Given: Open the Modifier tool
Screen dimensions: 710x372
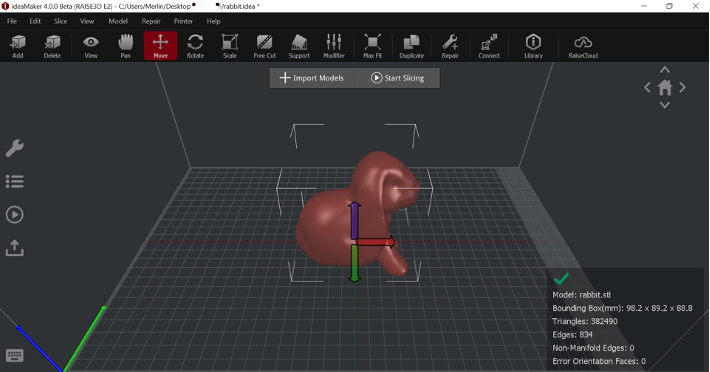Looking at the screenshot, I should [334, 46].
